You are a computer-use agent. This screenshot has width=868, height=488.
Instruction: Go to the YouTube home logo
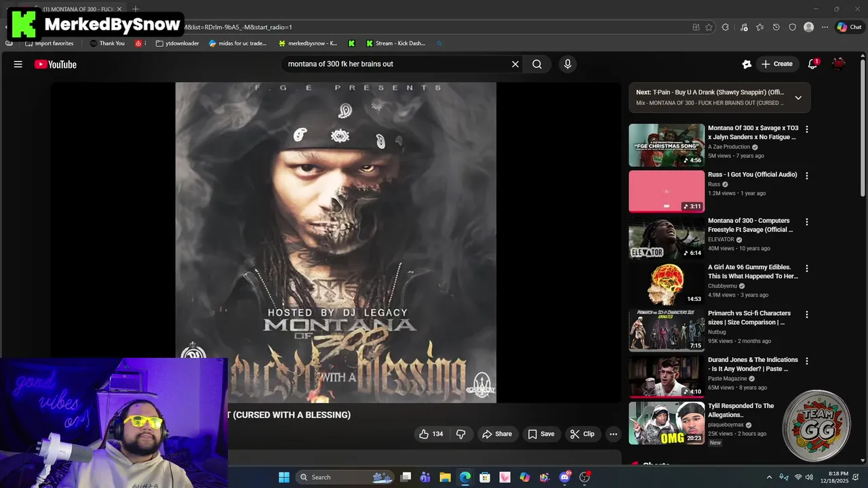pos(56,64)
